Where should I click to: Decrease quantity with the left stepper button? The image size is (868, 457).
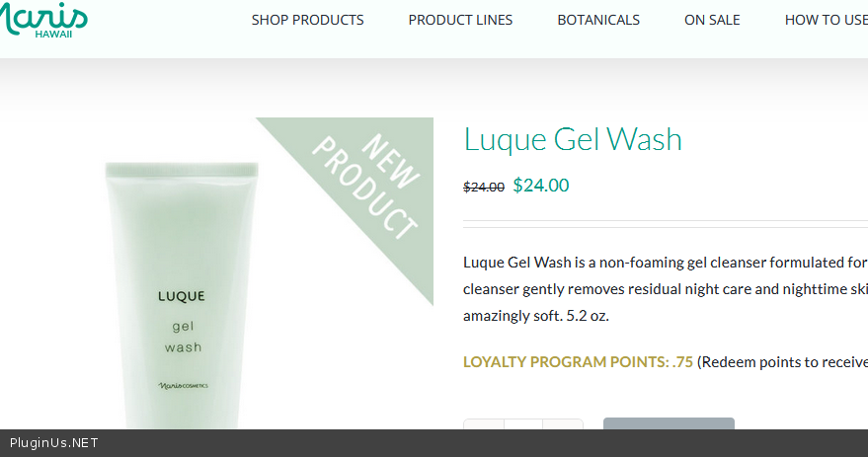coord(483,424)
